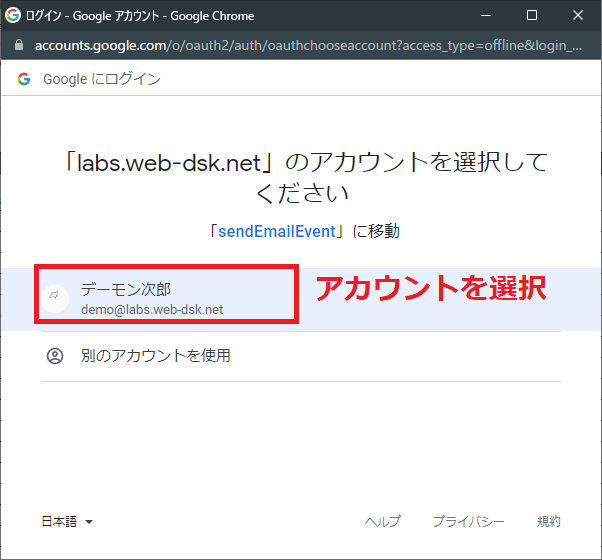Minimize the Chrome login window
Viewport: 602px width, 560px height.
486,15
